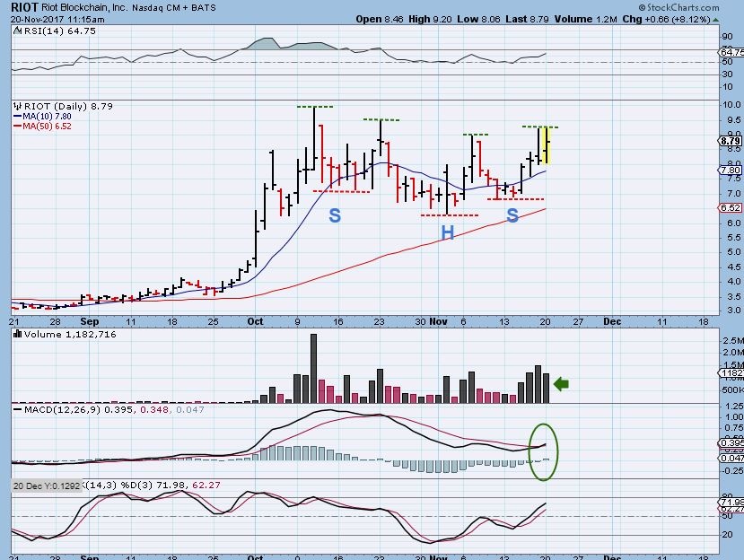Click the 8.79 last price tag
The height and width of the screenshot is (560, 744).
(x=729, y=141)
